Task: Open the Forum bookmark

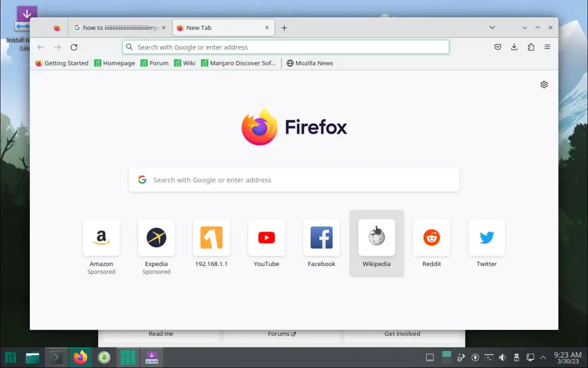Action: point(154,63)
